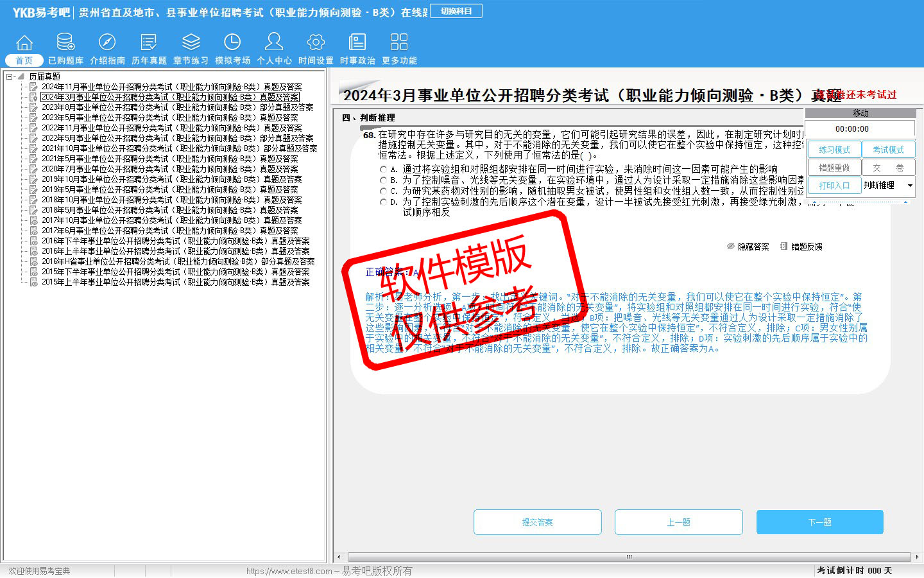Click document icon of 2022年11月 exam row
Viewport: 924px width, 578px height.
pos(33,128)
